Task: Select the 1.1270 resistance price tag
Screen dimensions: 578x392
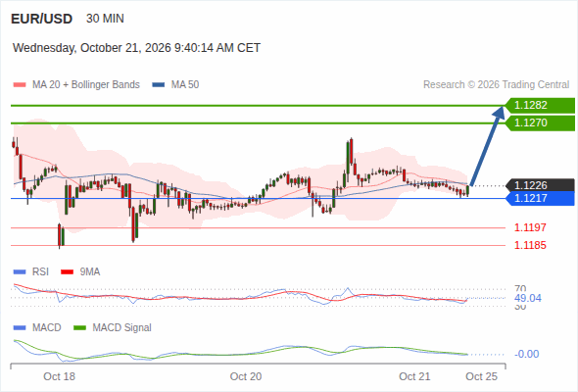Action: pos(541,123)
